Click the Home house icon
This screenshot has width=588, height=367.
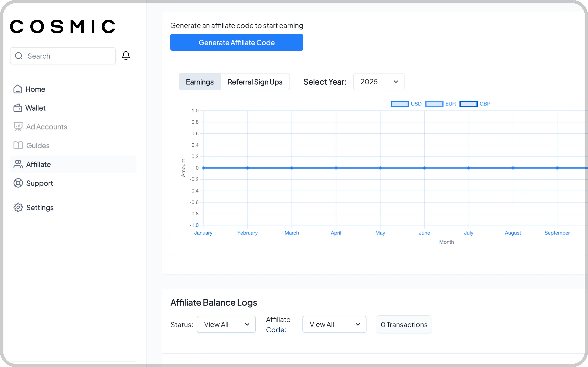click(18, 89)
